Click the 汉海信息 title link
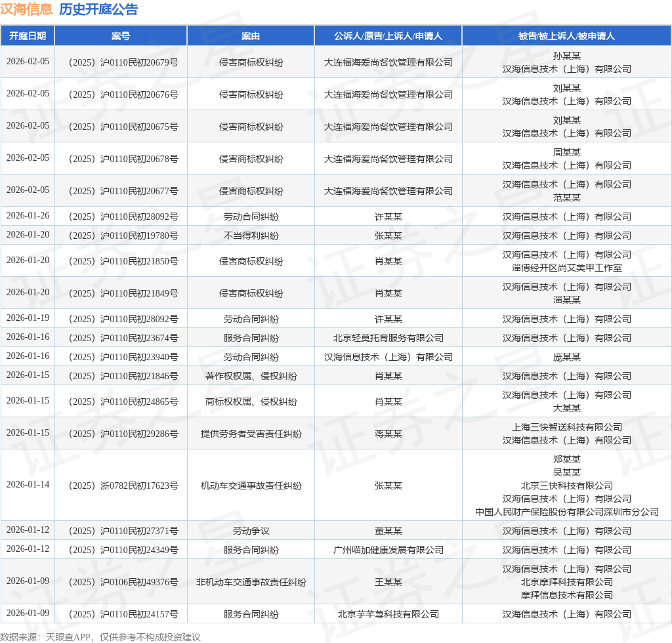 pyautogui.click(x=26, y=9)
